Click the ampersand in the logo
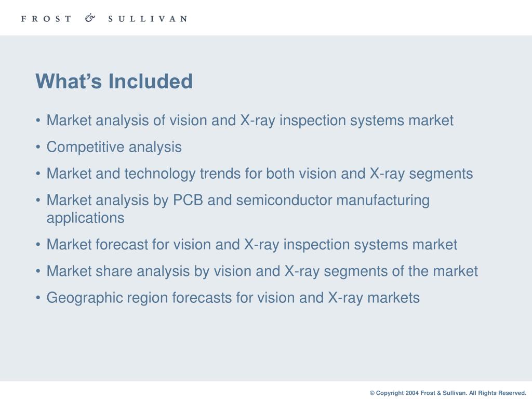 coord(90,18)
